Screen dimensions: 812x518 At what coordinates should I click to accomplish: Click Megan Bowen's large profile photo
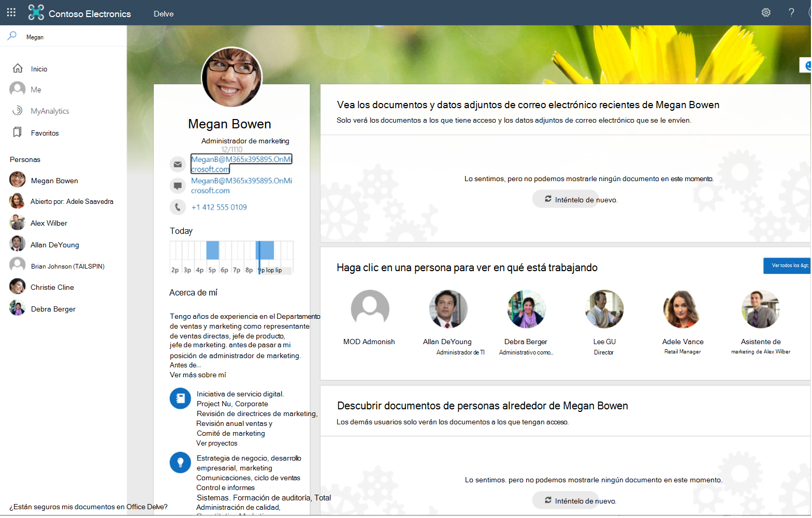[x=231, y=77]
